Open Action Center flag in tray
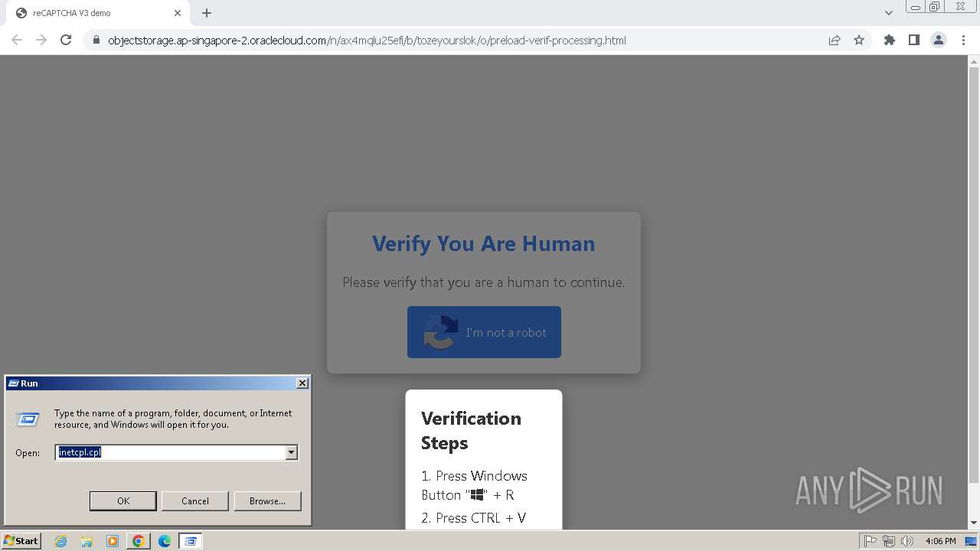The height and width of the screenshot is (551, 980). pyautogui.click(x=871, y=541)
